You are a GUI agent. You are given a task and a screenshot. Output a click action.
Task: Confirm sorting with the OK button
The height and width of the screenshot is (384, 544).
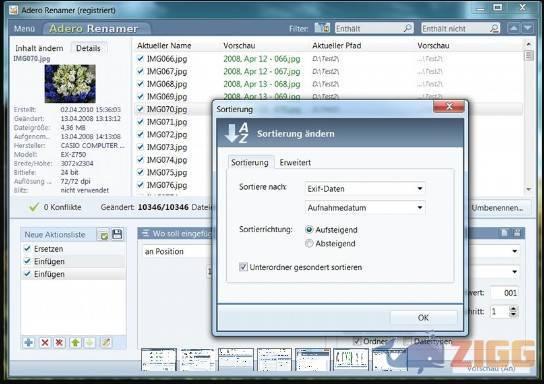[423, 317]
